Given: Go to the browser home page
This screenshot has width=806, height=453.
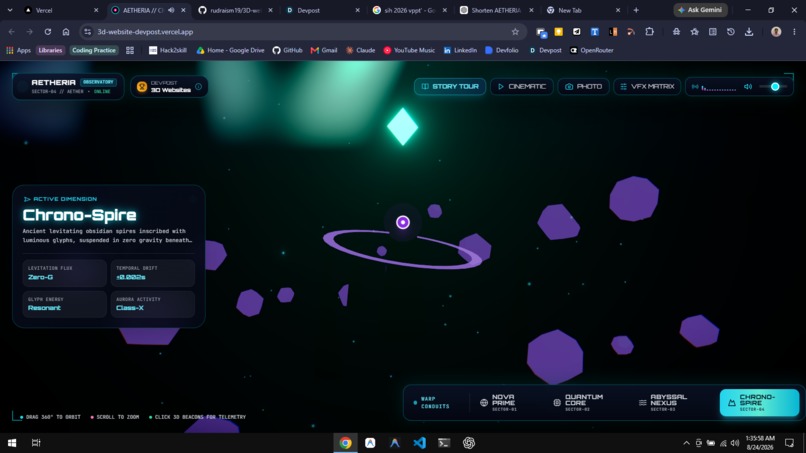Looking at the screenshot, I should coord(66,32).
